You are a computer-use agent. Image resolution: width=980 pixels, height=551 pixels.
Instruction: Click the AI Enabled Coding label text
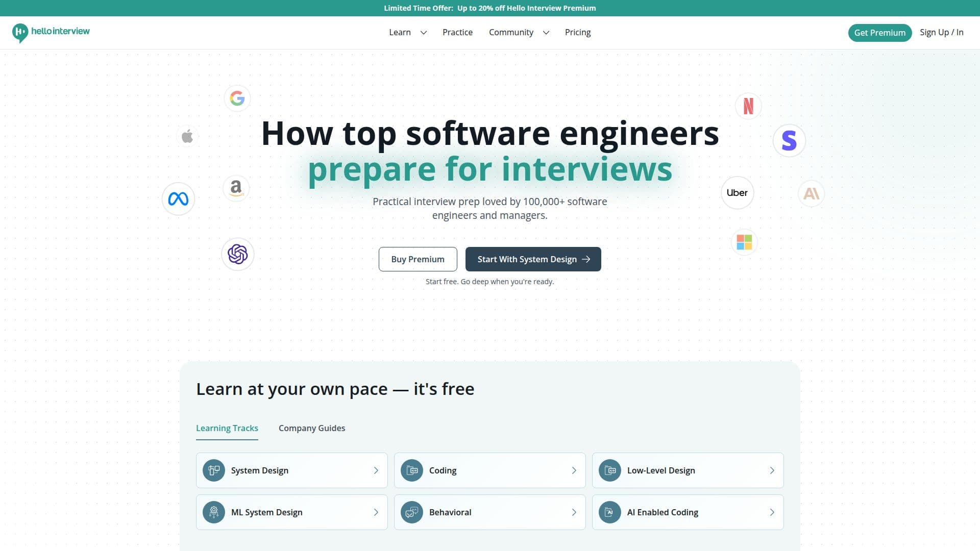pos(663,512)
